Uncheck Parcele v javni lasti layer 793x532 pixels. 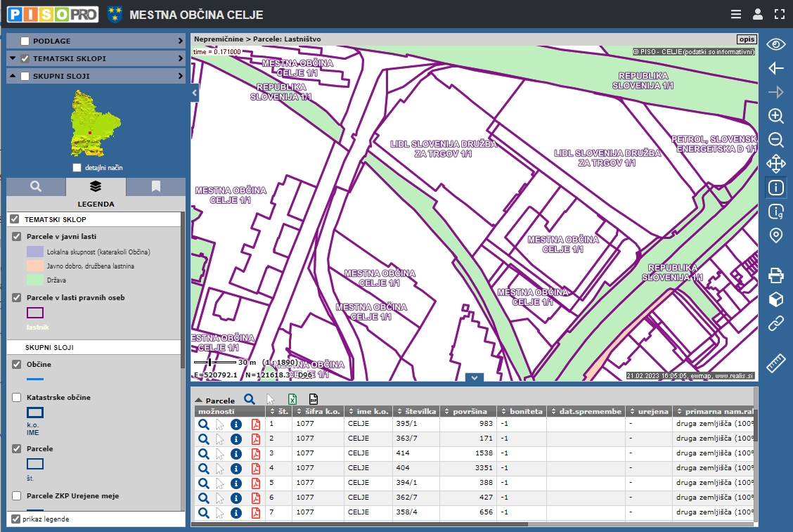pyautogui.click(x=17, y=237)
